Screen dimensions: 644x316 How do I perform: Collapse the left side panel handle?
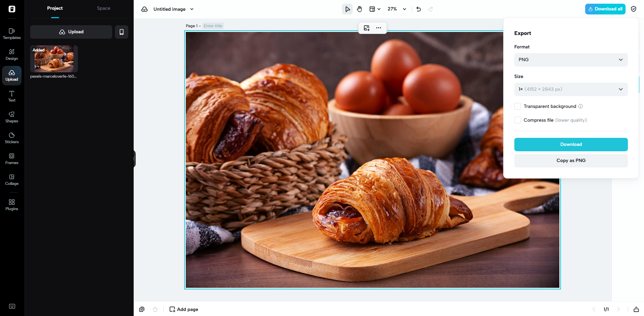coord(134,159)
